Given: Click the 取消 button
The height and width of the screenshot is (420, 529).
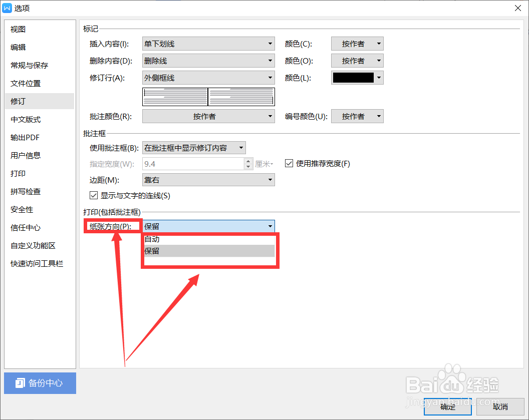Looking at the screenshot, I should coord(500,407).
